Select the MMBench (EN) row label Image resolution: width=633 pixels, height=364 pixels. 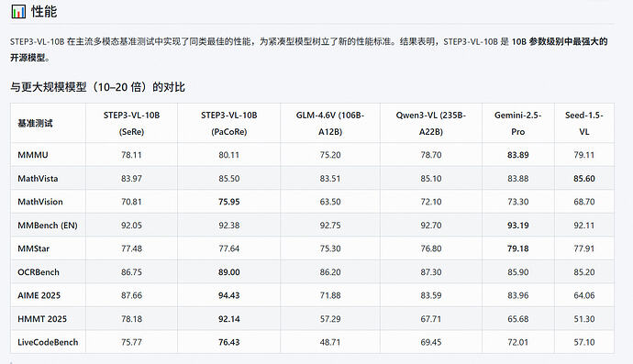coord(47,226)
